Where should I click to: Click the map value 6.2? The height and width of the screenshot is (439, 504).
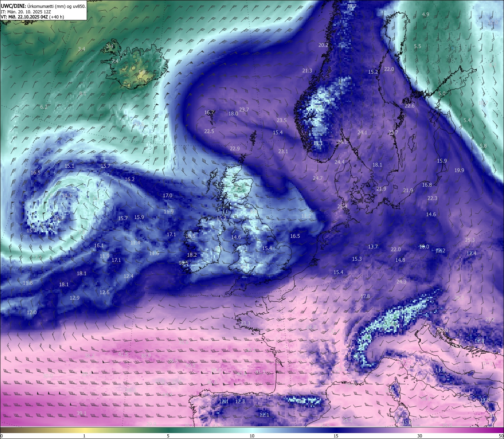point(44,107)
